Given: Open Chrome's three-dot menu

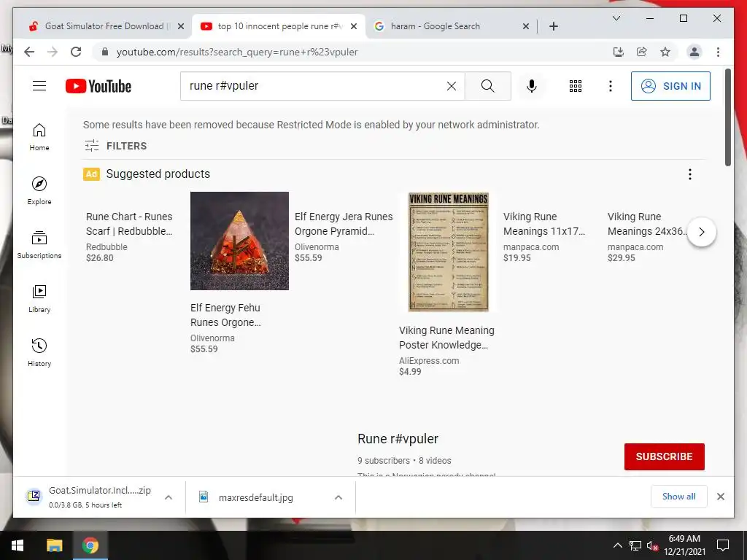Looking at the screenshot, I should click(x=718, y=52).
